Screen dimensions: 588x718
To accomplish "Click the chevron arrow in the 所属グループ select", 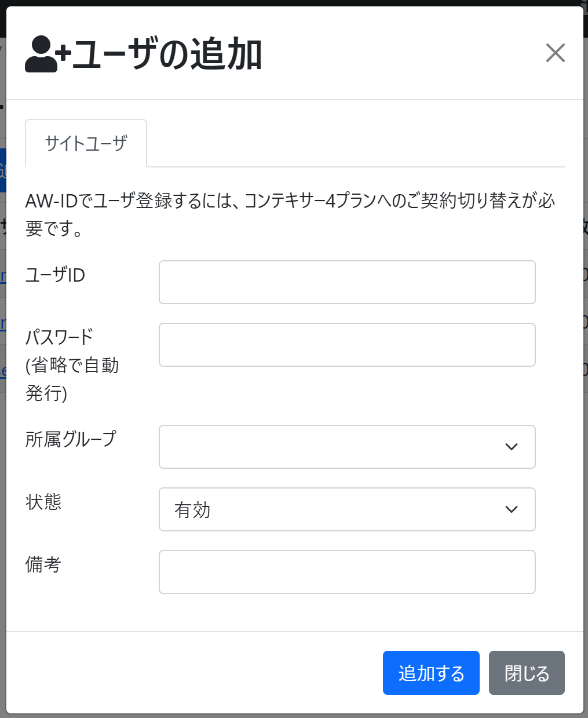I will [511, 447].
